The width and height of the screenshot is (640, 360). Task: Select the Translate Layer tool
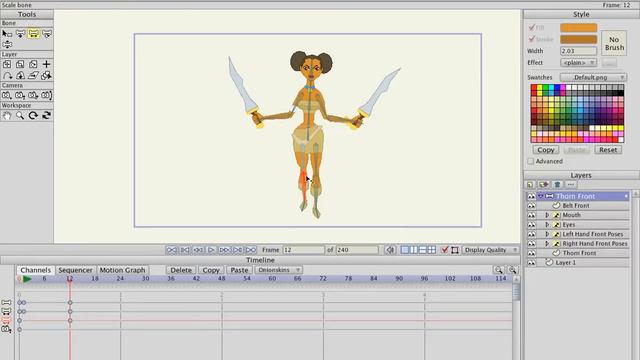pos(7,64)
